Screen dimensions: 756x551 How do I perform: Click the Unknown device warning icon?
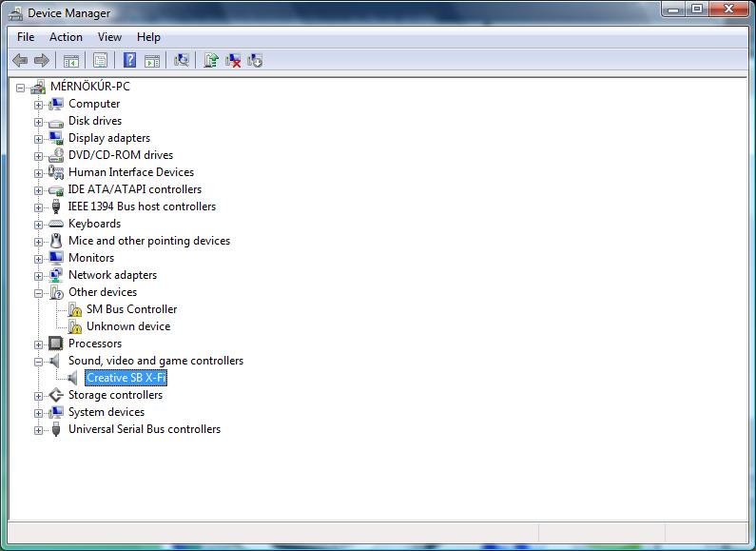point(74,326)
